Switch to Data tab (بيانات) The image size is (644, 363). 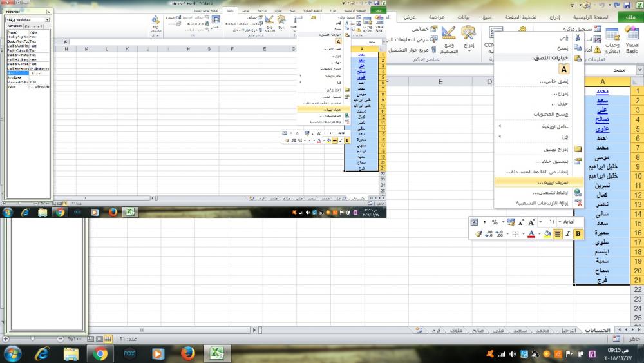[x=463, y=17]
